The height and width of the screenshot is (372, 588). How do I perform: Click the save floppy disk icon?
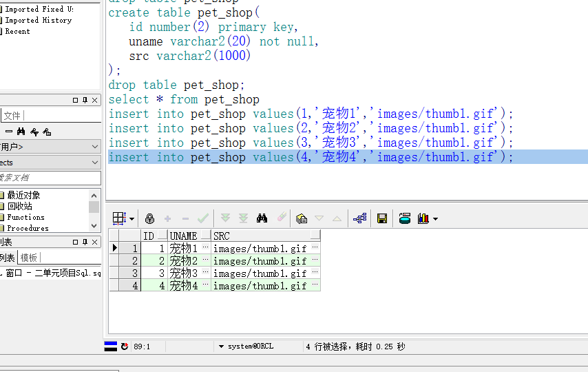click(382, 218)
